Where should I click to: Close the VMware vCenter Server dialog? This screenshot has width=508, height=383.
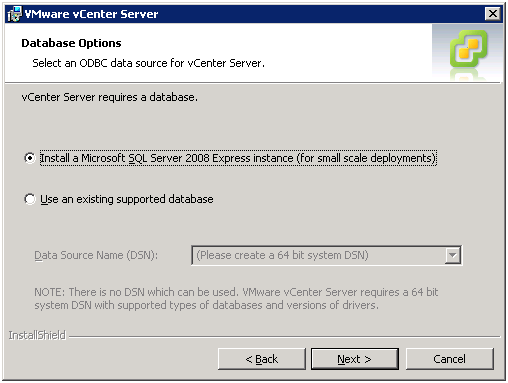pos(493,14)
